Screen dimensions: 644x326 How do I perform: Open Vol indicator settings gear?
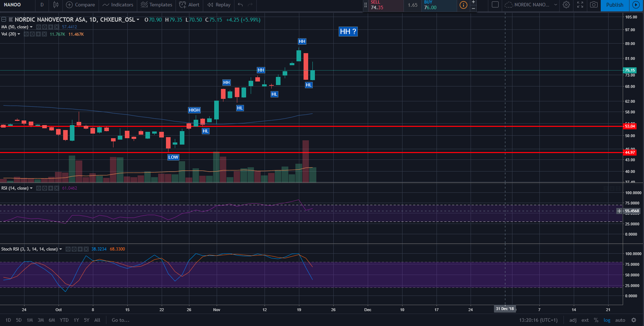32,34
